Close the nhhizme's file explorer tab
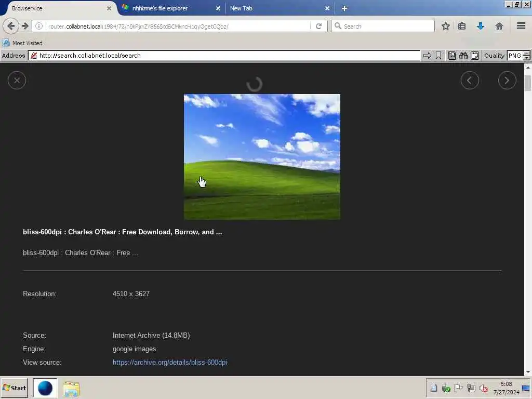Viewport: 532px width, 399px height. click(x=218, y=8)
